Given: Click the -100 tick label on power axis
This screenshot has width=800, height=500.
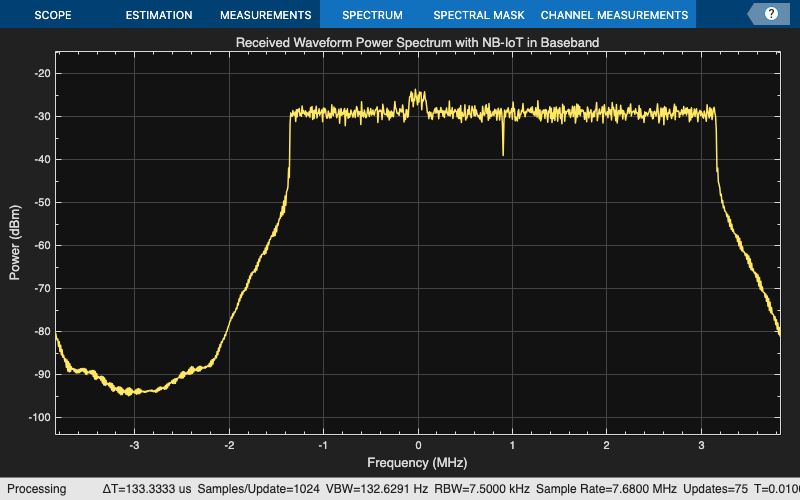Looking at the screenshot, I should (x=39, y=417).
